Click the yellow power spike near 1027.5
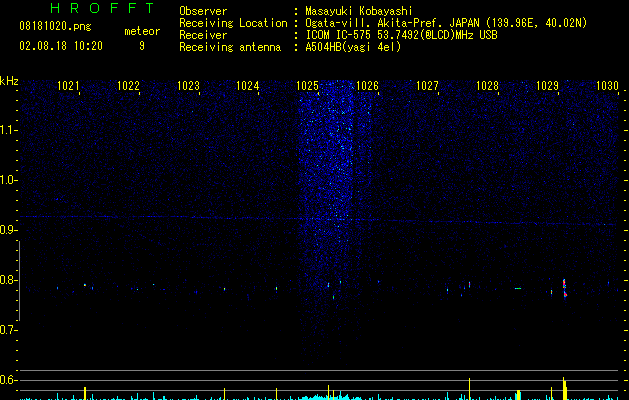This screenshot has width=629, height=400. click(x=469, y=389)
